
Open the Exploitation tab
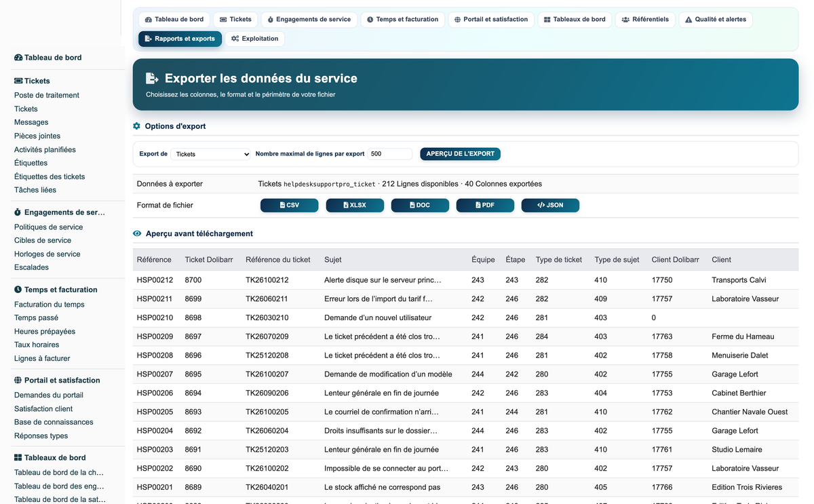coord(255,39)
